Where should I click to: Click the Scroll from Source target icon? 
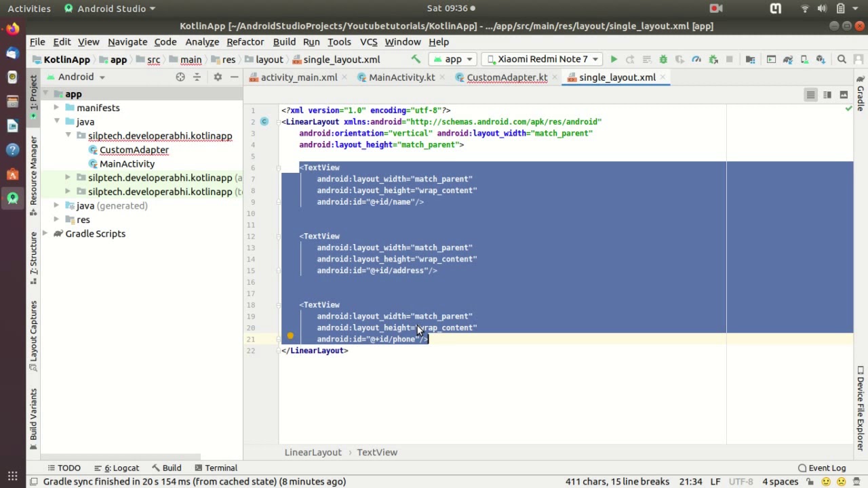180,77
